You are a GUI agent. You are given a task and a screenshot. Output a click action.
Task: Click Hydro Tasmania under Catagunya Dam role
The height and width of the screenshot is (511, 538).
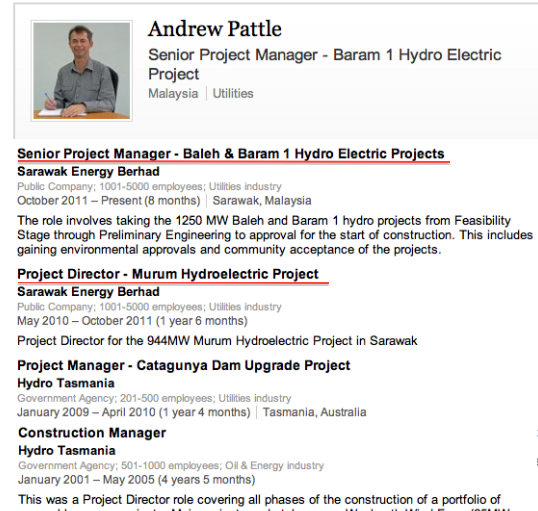(x=66, y=383)
